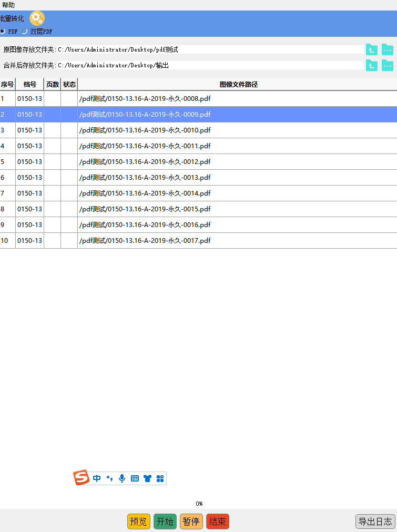Click the microphone voice input icon
The image size is (397, 532).
pos(122,478)
